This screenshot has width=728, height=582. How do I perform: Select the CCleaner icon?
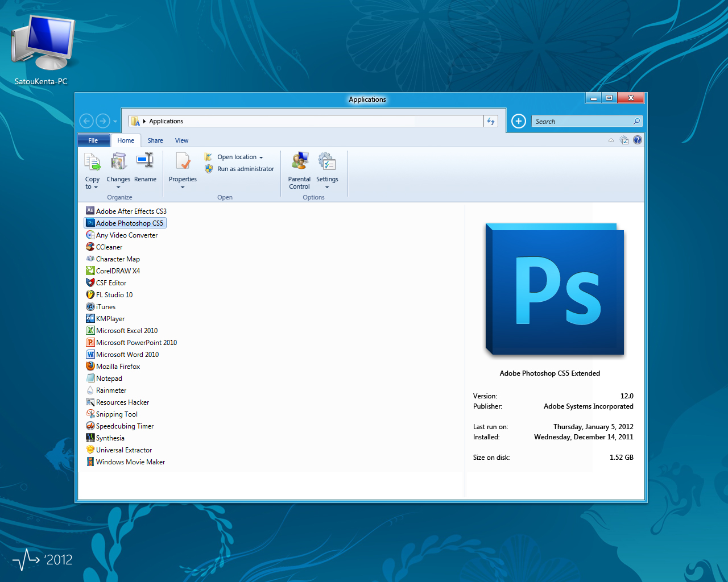pyautogui.click(x=90, y=247)
